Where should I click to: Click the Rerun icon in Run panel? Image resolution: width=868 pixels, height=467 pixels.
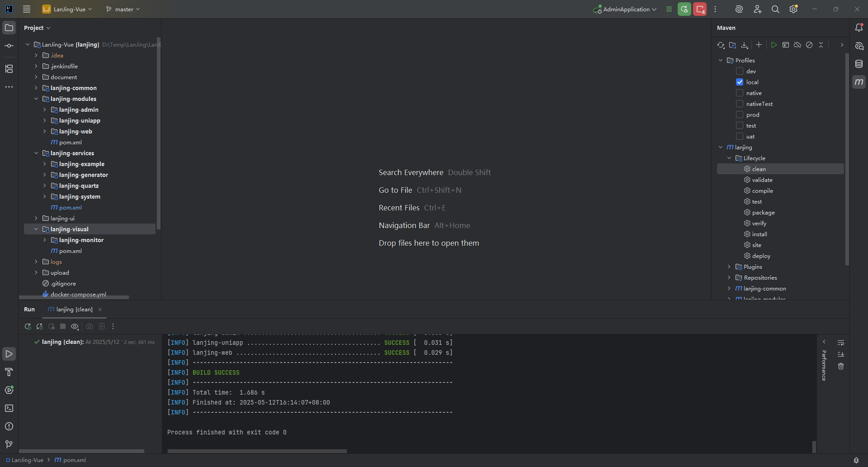pos(28,326)
